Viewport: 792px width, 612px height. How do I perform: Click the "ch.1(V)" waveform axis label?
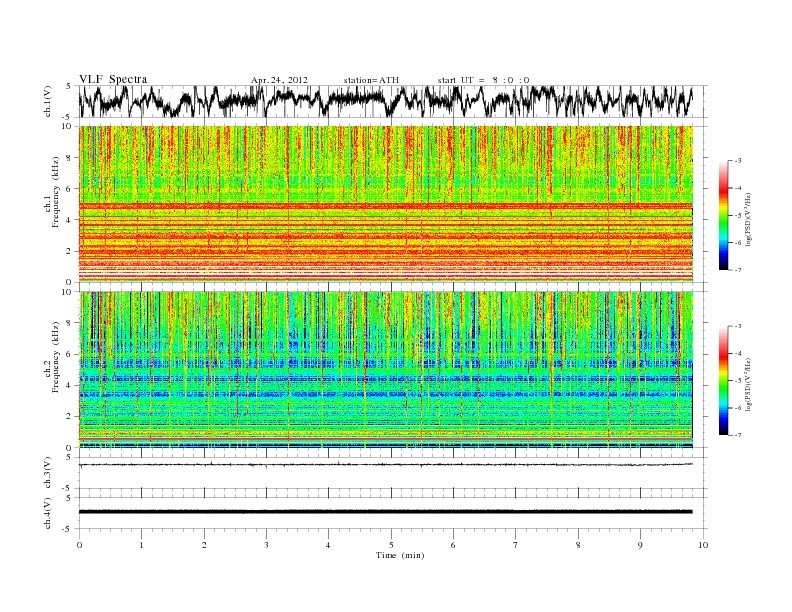pos(48,101)
